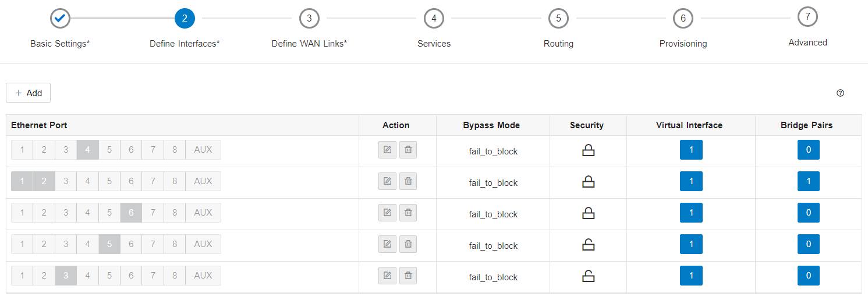The width and height of the screenshot is (868, 296).
Task: Open the Services step
Action: (434, 19)
